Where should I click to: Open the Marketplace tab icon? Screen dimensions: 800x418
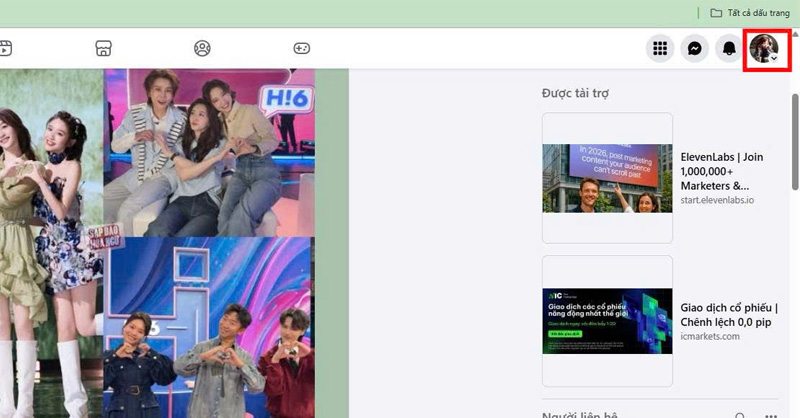coord(101,48)
